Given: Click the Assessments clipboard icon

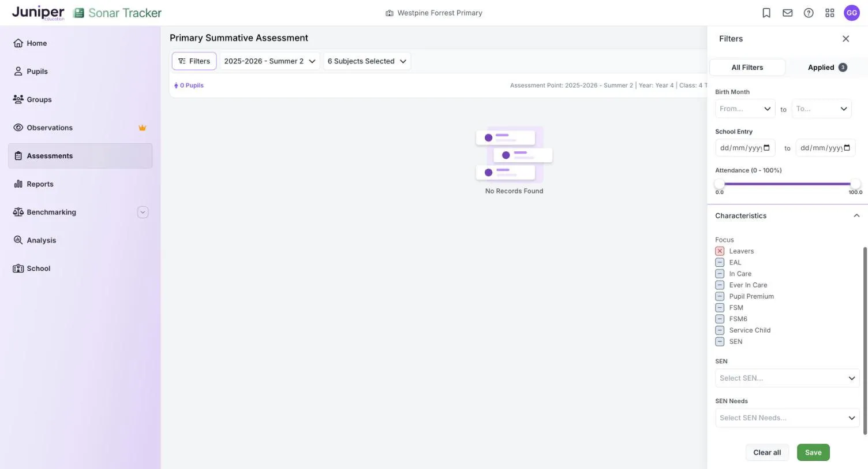Looking at the screenshot, I should click(18, 156).
